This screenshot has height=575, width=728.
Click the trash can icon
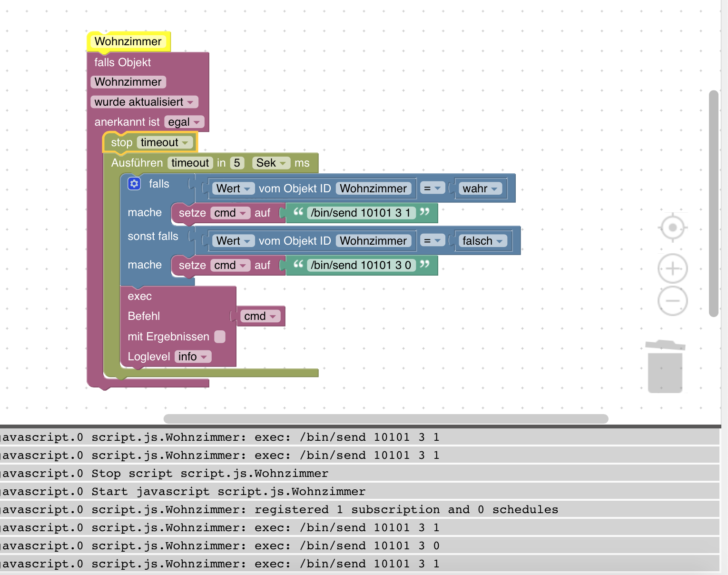665,367
